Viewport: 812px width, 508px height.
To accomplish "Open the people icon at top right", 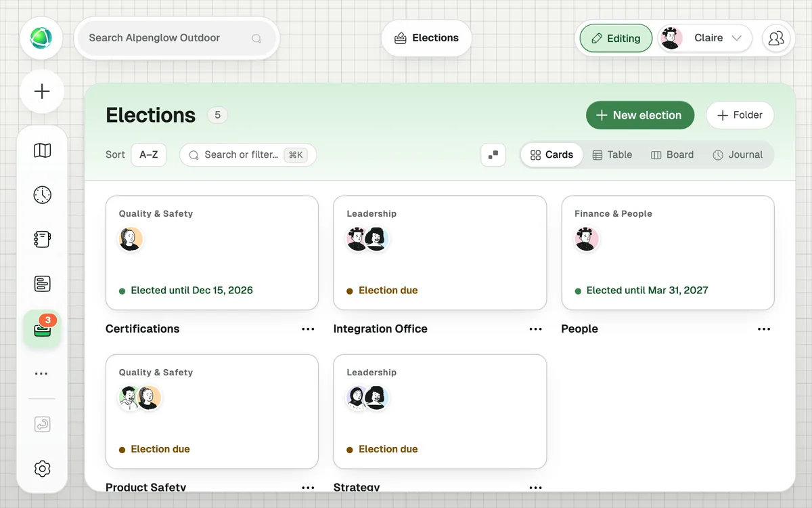I will point(776,38).
